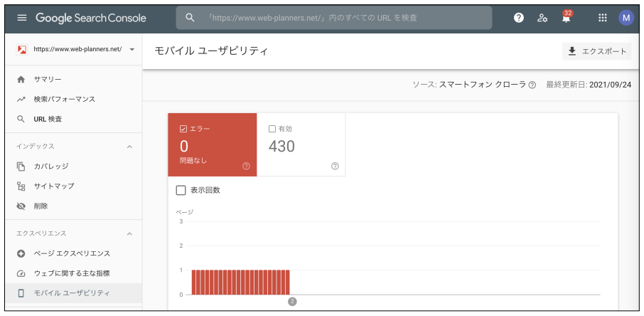Screen dimensions: 644x316
Task: Enable the 有効 checkbox
Action: coord(272,129)
